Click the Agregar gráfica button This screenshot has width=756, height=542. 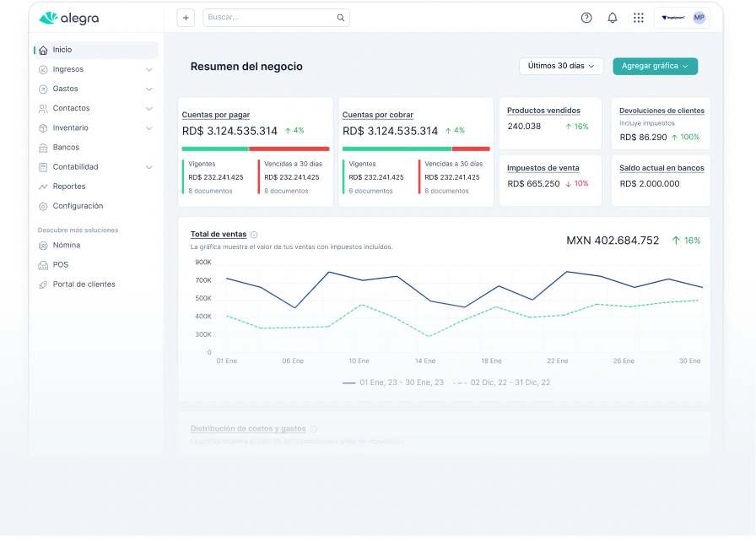tap(655, 66)
